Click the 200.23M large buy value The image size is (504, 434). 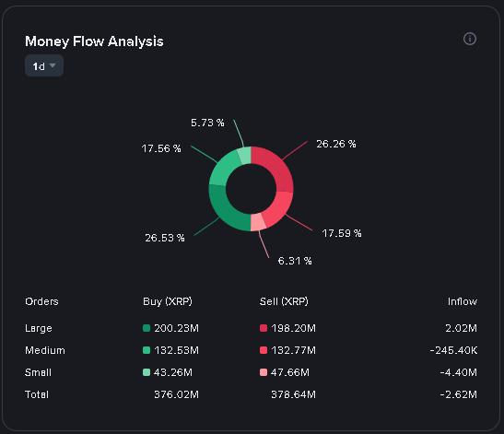[x=177, y=328]
